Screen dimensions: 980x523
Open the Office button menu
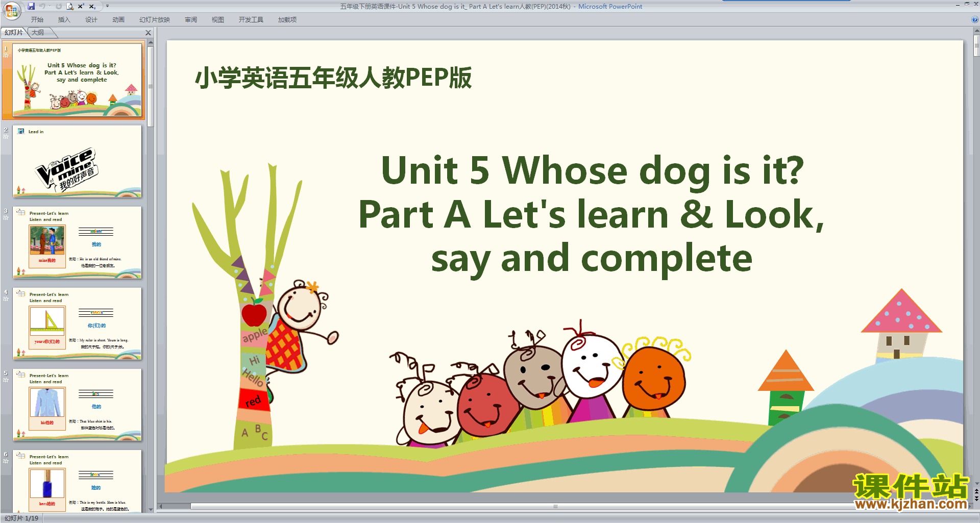pyautogui.click(x=11, y=10)
